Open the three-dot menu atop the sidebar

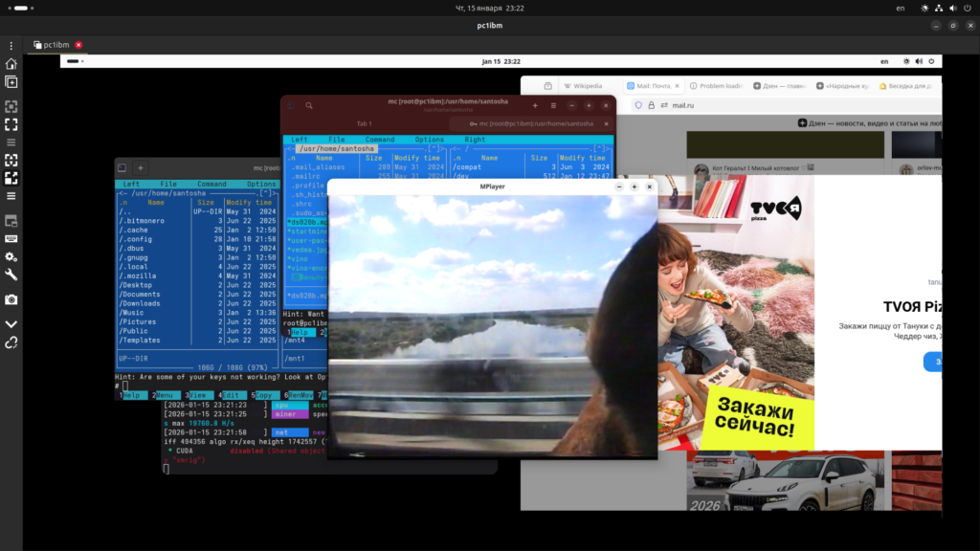11,45
